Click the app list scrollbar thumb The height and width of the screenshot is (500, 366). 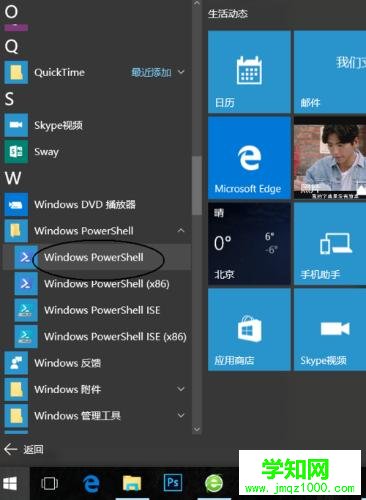[197, 185]
